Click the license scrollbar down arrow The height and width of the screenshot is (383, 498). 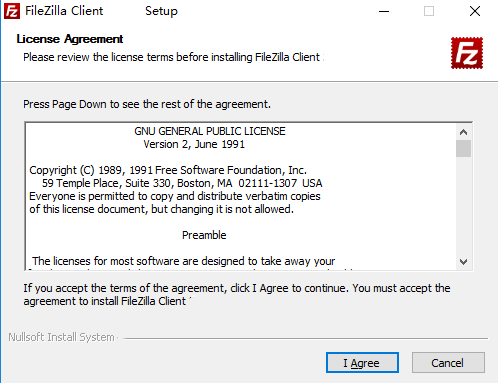[463, 262]
